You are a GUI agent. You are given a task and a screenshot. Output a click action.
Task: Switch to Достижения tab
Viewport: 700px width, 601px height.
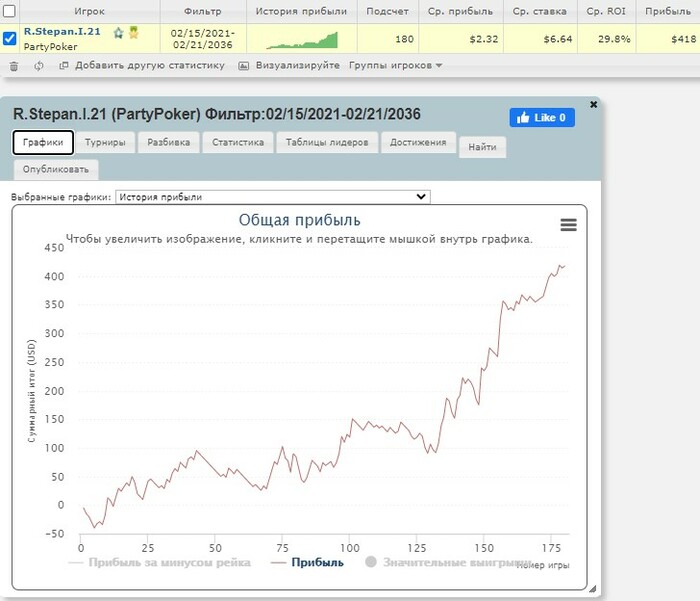pyautogui.click(x=418, y=142)
